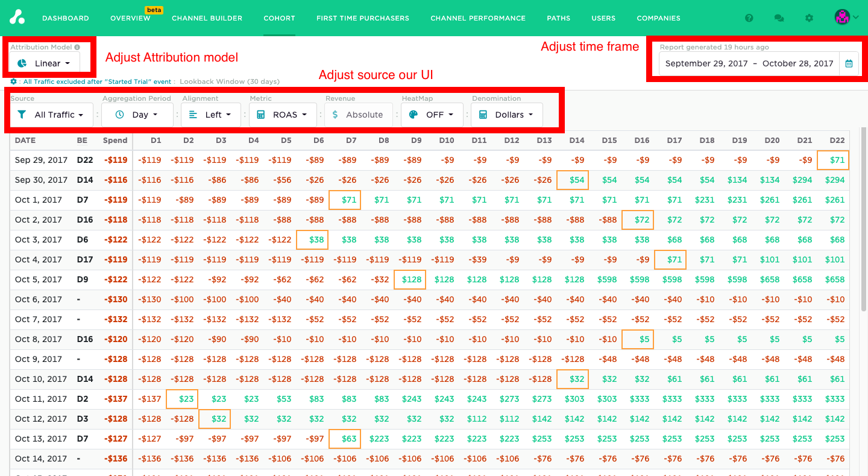Click the -$137 spend value for Oct 11
The width and height of the screenshot is (868, 476).
pyautogui.click(x=116, y=399)
